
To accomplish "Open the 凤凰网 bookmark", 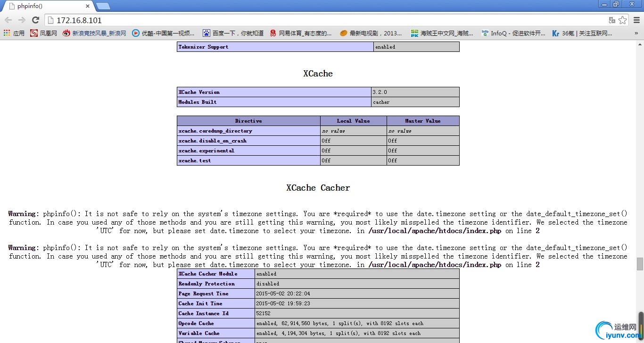I will [x=44, y=33].
